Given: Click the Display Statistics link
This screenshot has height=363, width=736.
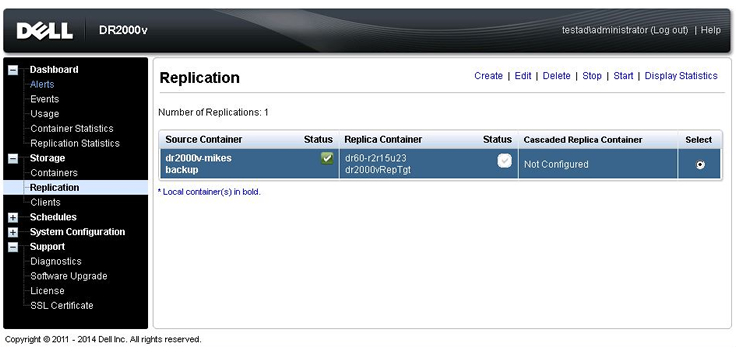Looking at the screenshot, I should tap(681, 76).
